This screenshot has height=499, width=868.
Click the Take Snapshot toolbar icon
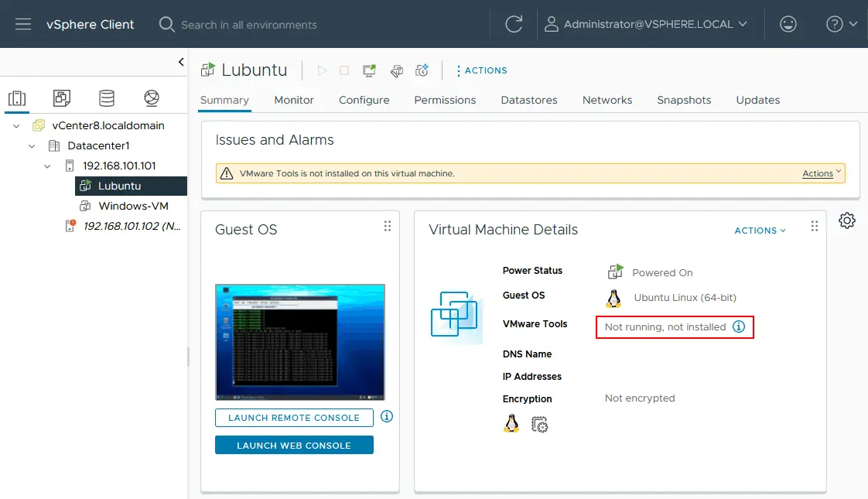pos(422,70)
